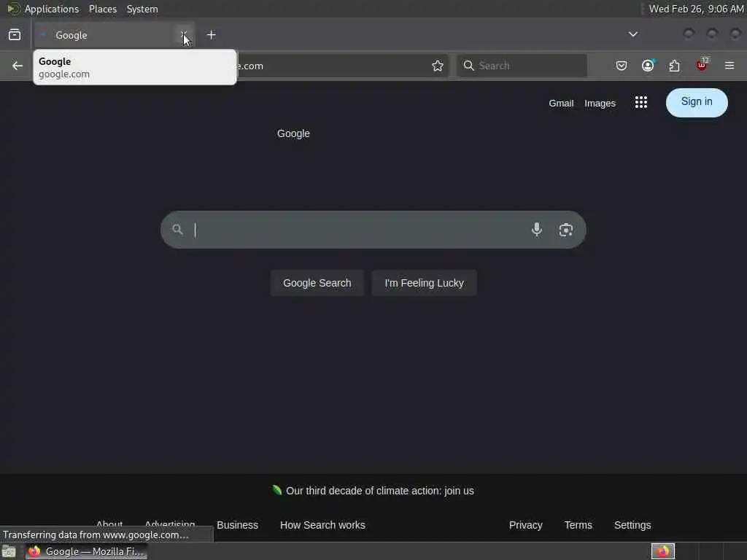Click Firefox workspace switcher thumbnail

662,551
